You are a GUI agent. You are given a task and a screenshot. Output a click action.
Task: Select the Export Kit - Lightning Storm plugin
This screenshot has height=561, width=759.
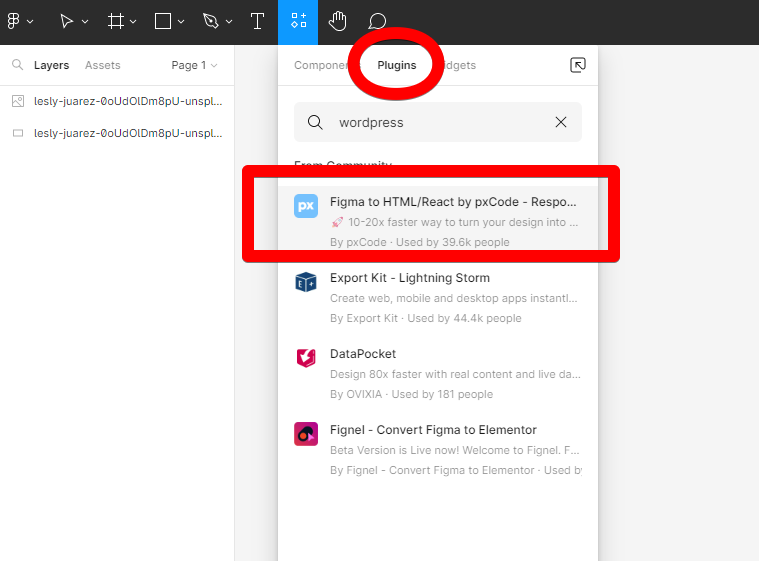[x=438, y=297]
